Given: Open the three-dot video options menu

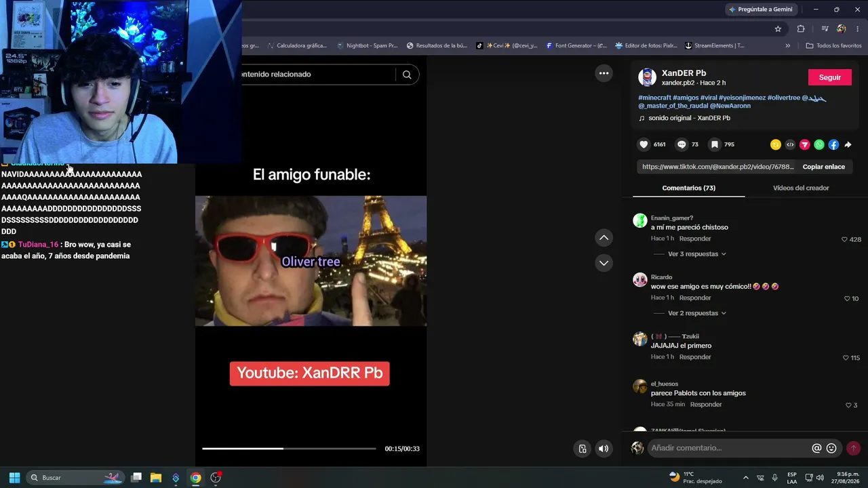Looking at the screenshot, I should click(x=604, y=73).
